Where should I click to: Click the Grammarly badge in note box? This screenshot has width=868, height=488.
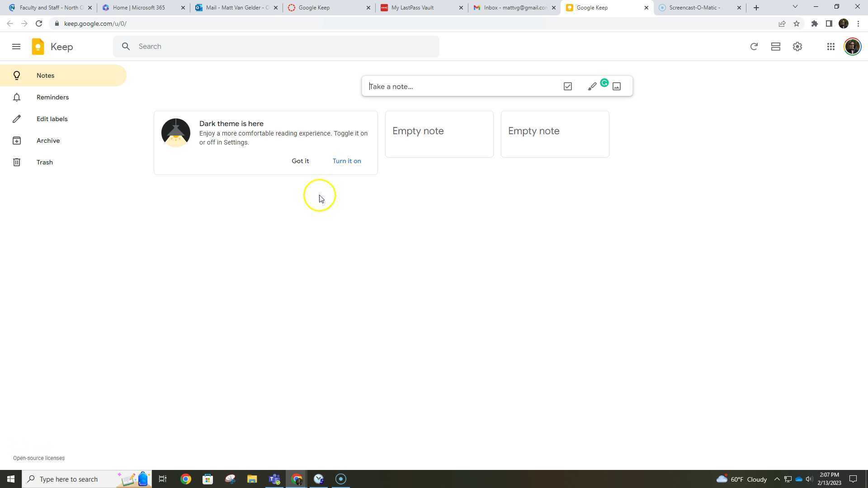(x=604, y=83)
